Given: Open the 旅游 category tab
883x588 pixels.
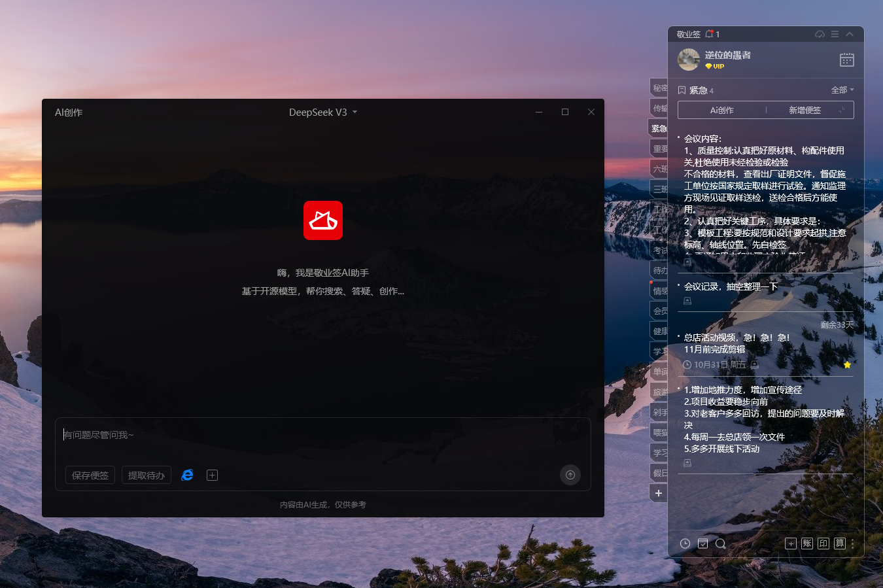Looking at the screenshot, I should coord(659,392).
